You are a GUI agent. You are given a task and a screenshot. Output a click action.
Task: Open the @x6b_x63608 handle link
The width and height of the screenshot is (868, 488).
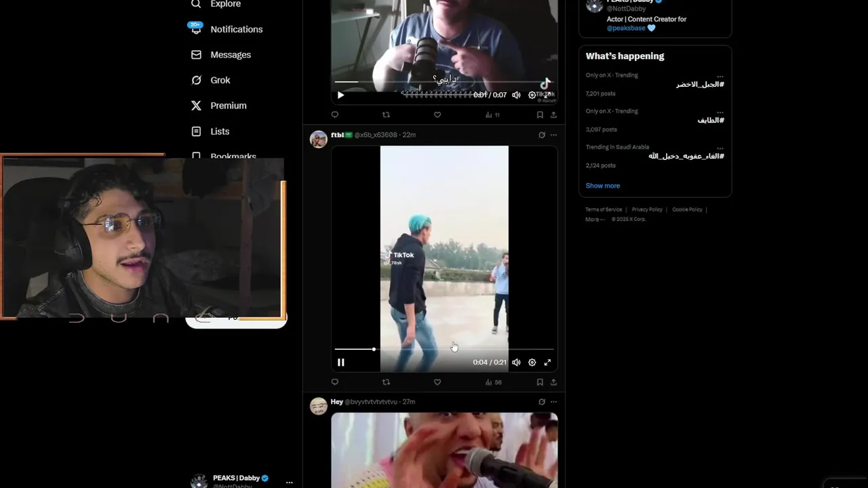tap(375, 135)
